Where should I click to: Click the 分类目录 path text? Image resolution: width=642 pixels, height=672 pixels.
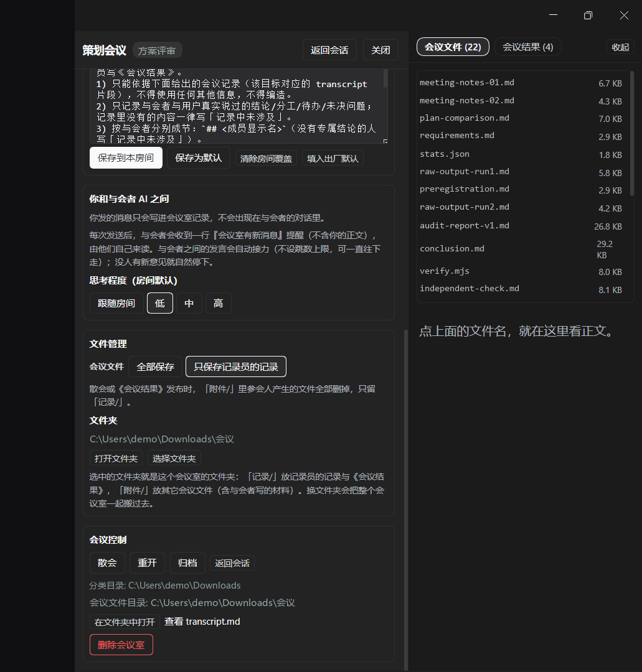[x=164, y=586]
